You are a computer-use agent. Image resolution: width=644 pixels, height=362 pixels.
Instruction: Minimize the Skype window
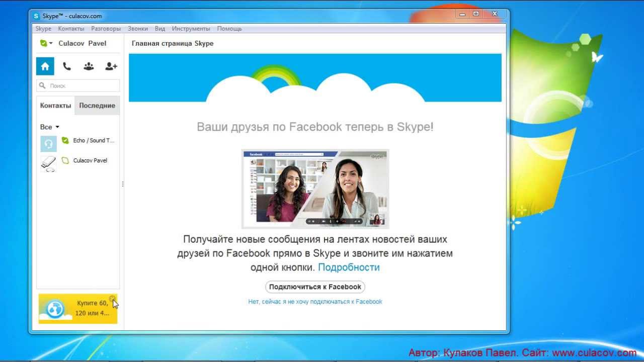point(462,14)
